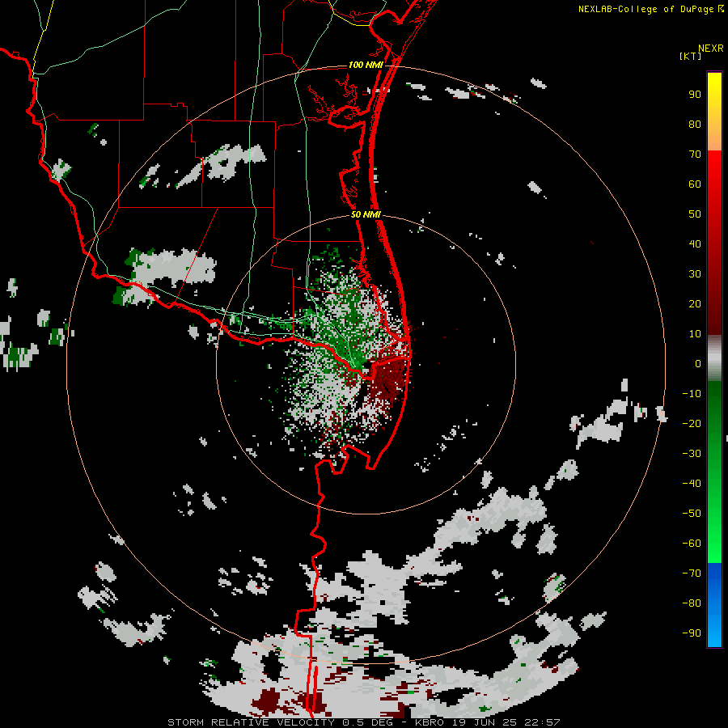Click the positive 30 scale label

[x=695, y=274]
